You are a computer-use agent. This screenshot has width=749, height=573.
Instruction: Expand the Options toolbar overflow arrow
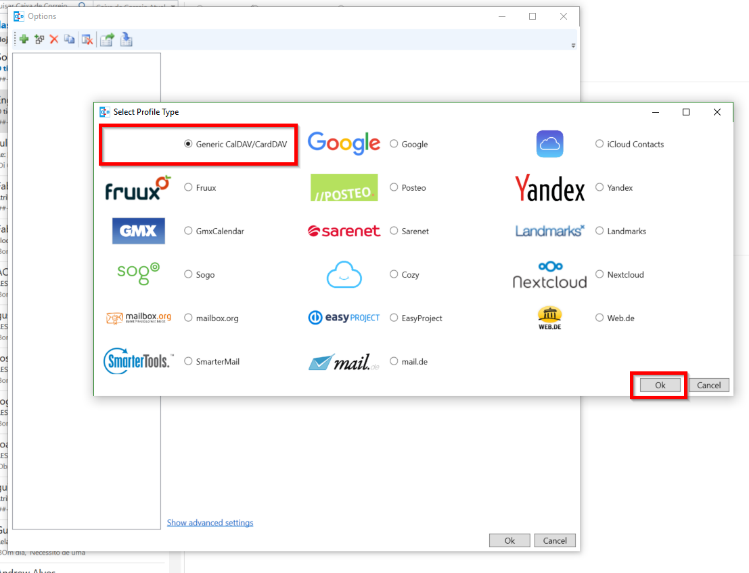pos(573,46)
